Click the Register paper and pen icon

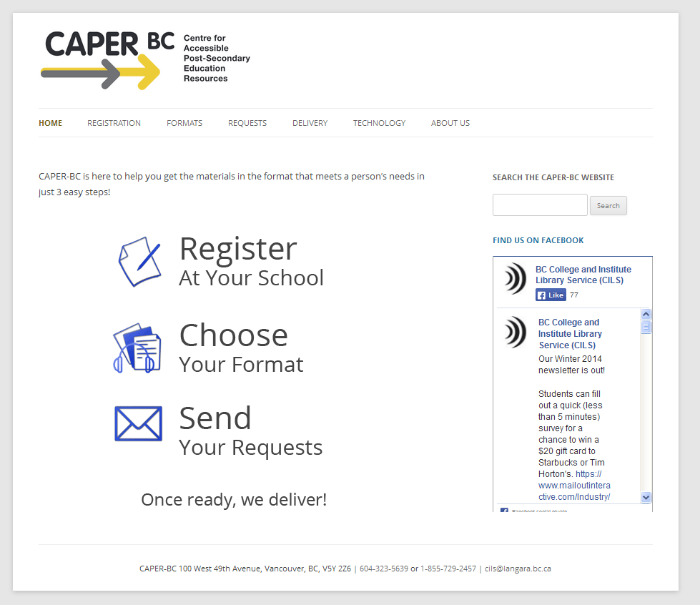(139, 262)
